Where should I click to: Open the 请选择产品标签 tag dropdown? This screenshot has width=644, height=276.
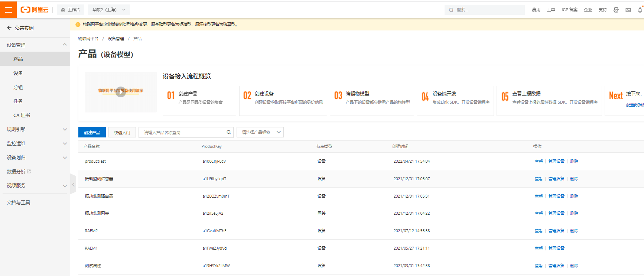tap(260, 132)
